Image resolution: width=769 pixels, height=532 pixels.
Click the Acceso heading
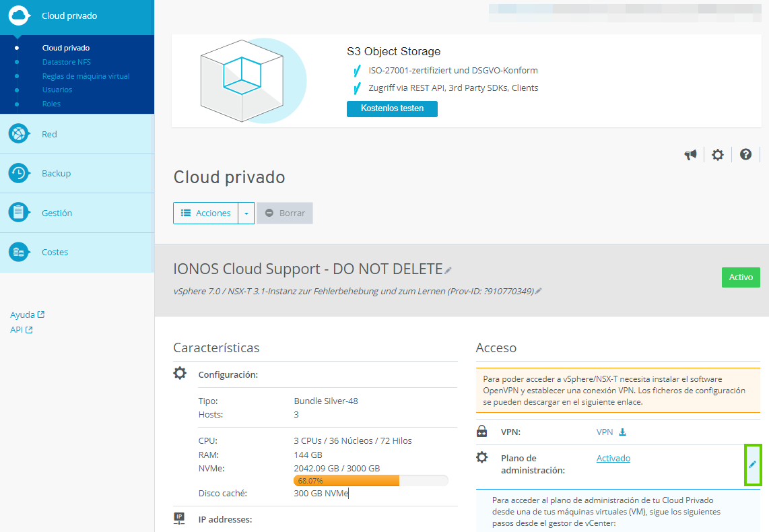click(496, 347)
